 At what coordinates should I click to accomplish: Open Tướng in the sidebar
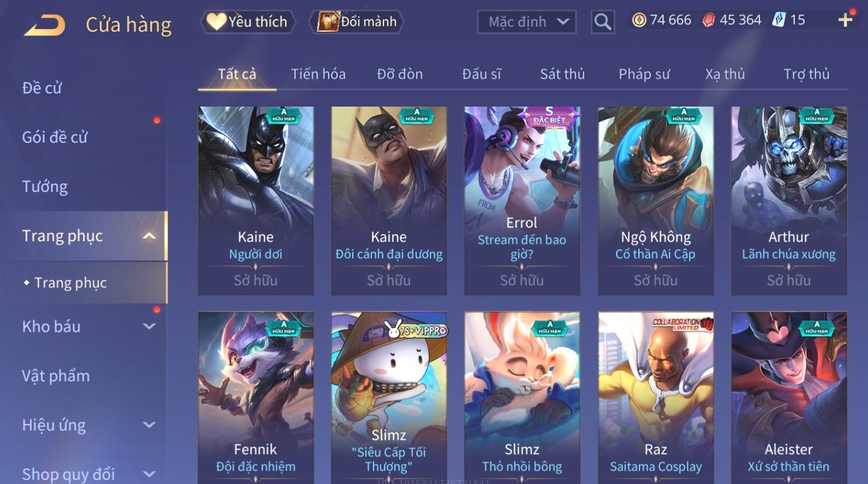click(x=45, y=187)
